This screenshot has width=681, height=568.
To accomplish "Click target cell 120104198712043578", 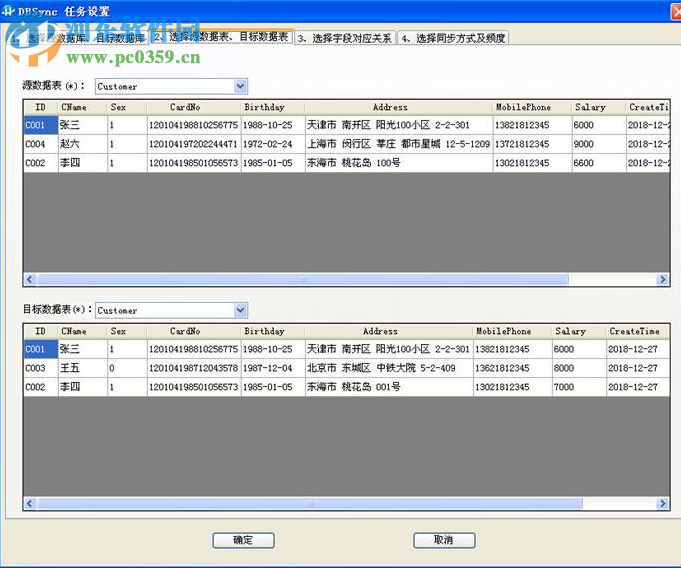I will (x=193, y=368).
